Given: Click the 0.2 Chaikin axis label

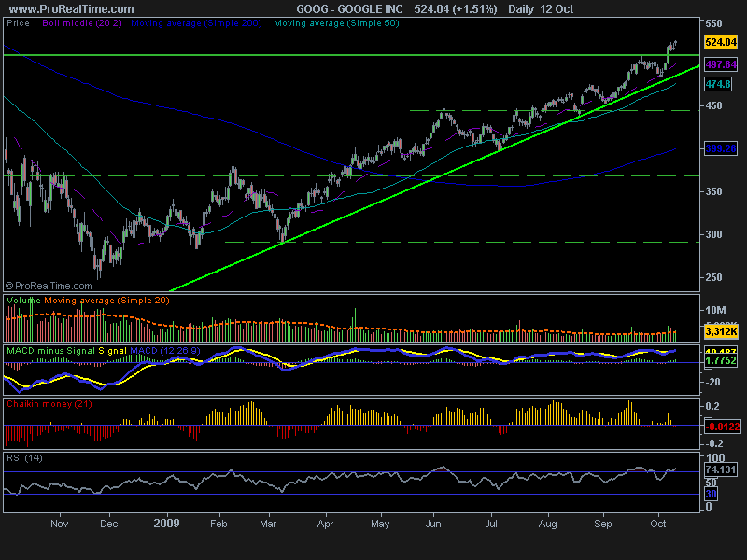Looking at the screenshot, I should tap(712, 406).
